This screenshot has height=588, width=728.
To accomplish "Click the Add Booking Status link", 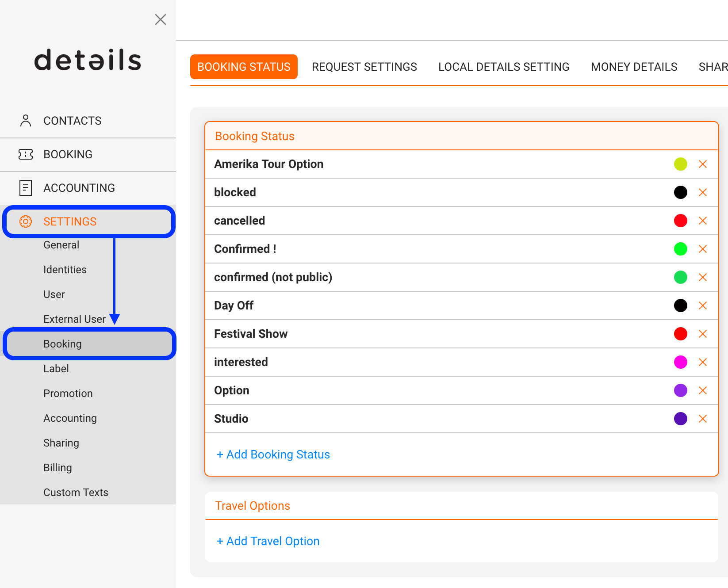I will coord(273,454).
